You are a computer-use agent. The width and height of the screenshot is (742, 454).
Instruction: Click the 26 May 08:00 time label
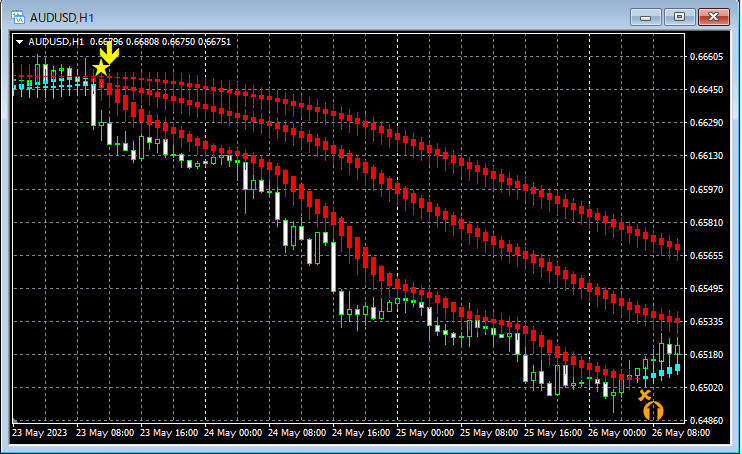[x=681, y=433]
